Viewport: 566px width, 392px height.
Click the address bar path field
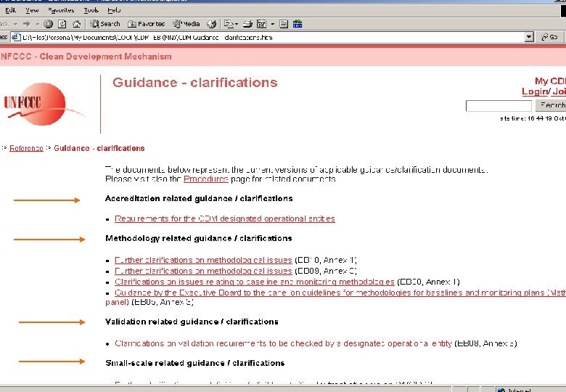273,37
